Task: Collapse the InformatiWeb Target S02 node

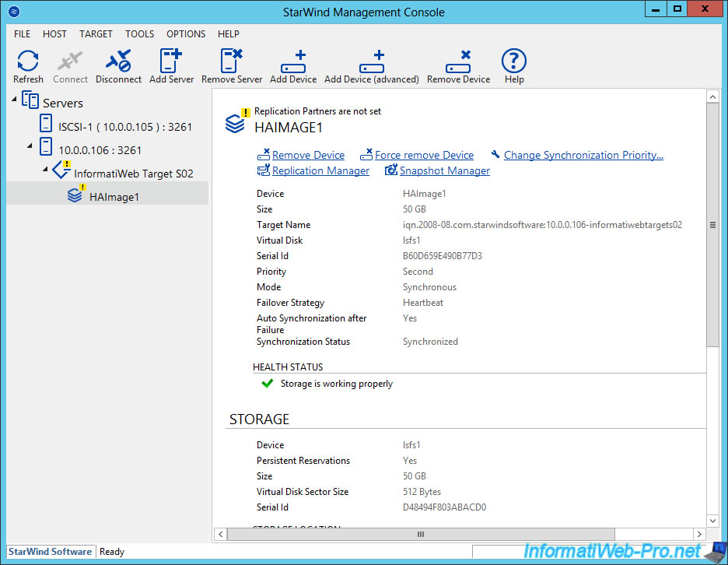Action: (45, 169)
